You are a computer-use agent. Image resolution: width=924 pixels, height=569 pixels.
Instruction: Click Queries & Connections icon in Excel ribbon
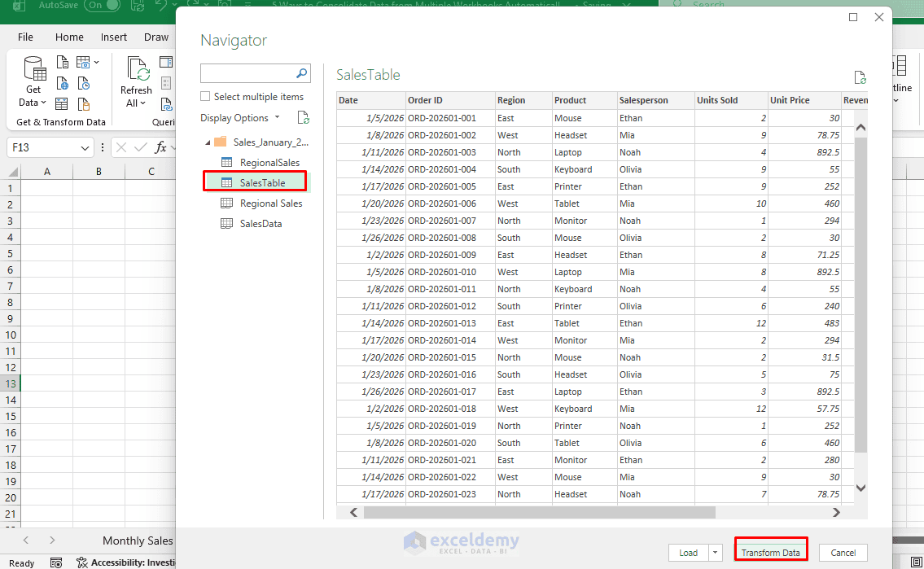pos(166,62)
